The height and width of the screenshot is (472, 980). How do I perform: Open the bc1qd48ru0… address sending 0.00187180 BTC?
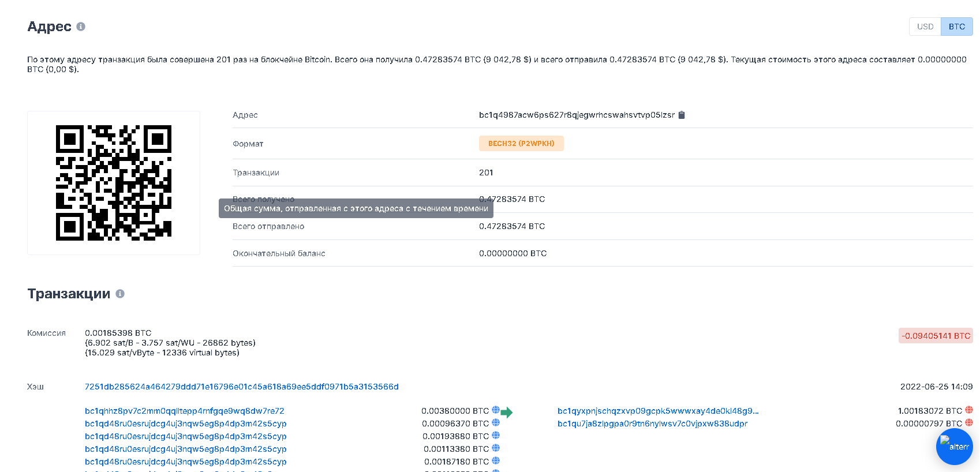186,462
